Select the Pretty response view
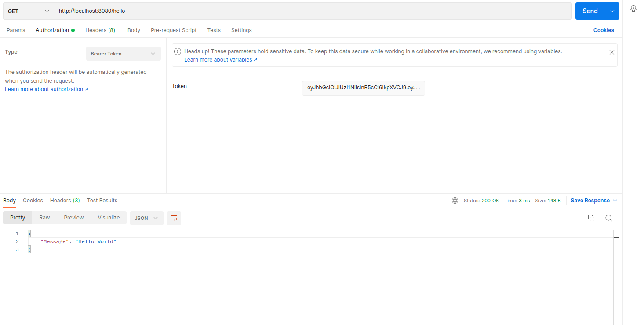The width and height of the screenshot is (644, 325). (17, 217)
